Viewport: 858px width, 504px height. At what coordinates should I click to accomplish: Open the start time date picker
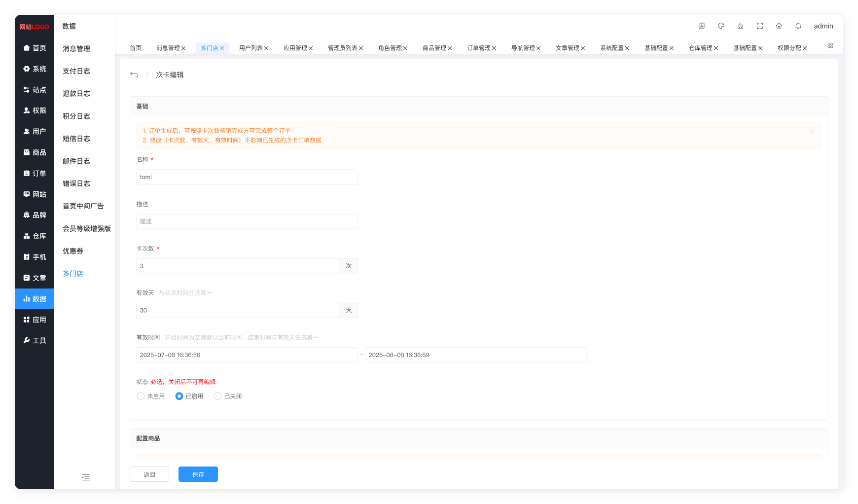tap(247, 355)
